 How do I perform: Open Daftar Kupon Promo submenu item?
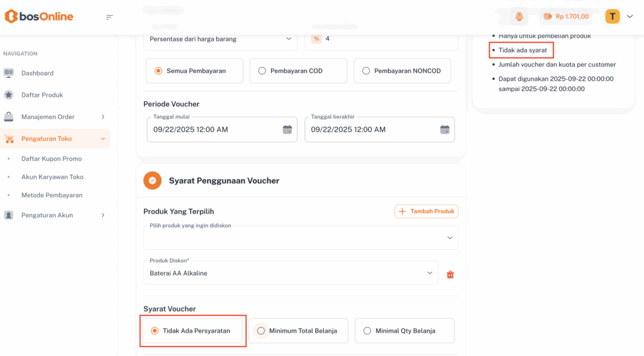[x=52, y=159]
